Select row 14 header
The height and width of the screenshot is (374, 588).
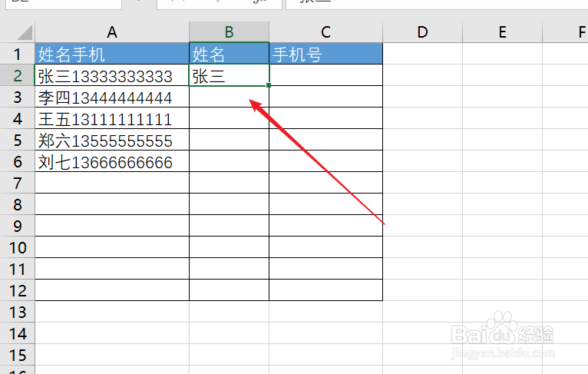[17, 333]
